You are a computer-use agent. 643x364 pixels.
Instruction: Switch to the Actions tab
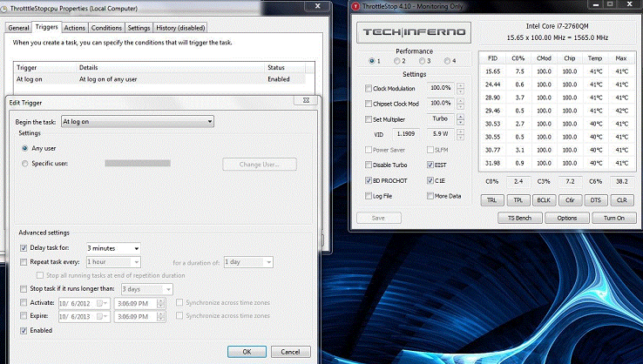75,28
